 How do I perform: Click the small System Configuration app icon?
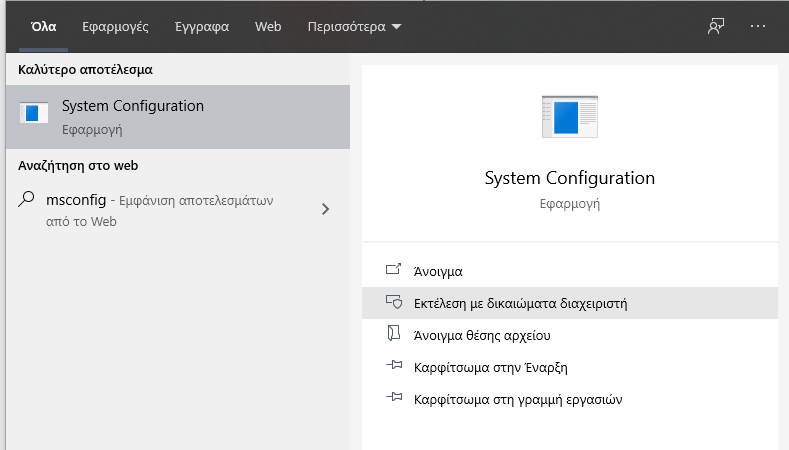click(34, 113)
